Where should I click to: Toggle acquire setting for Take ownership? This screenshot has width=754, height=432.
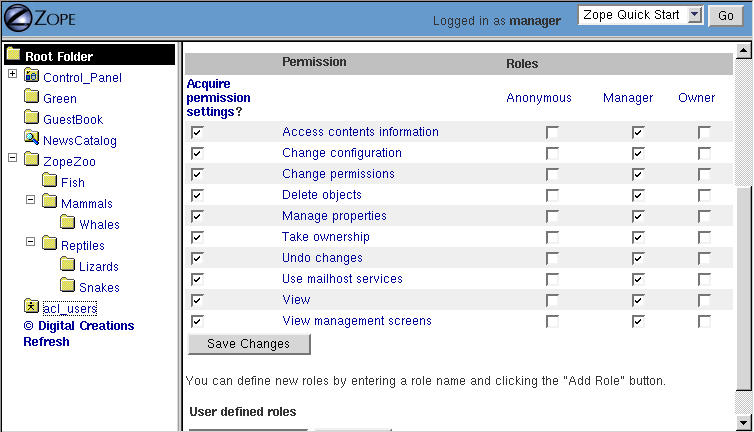click(197, 237)
